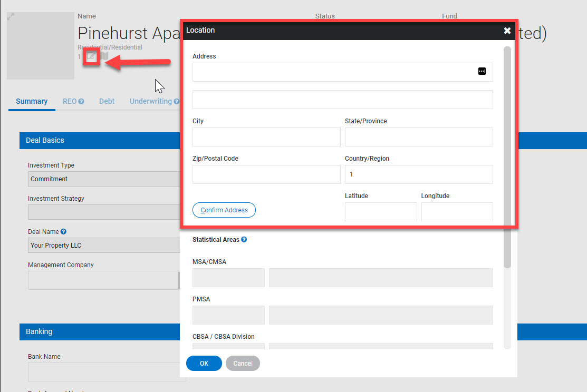
Task: Click the expand arrows on the property thumbnail
Action: (12, 16)
